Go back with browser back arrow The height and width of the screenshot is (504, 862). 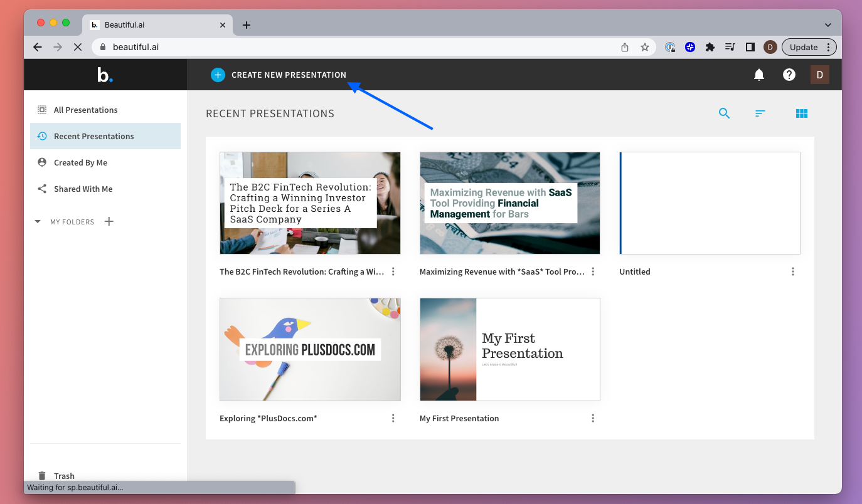coord(38,47)
